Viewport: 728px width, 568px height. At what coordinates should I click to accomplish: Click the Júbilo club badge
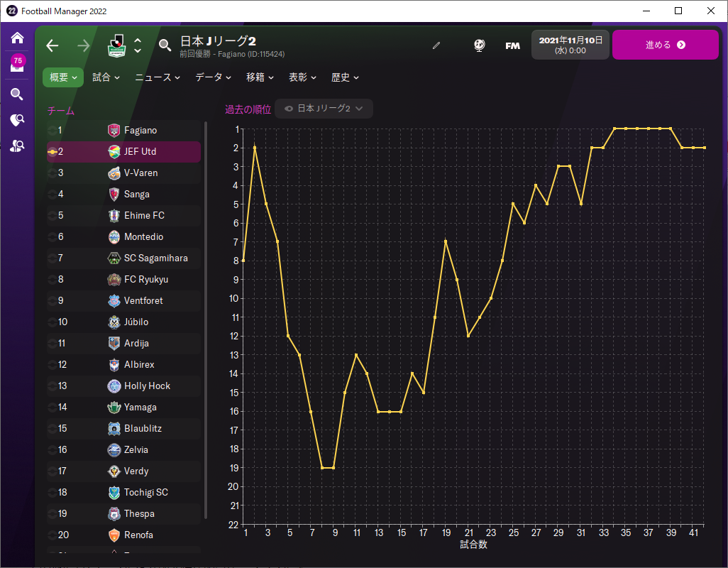click(114, 322)
